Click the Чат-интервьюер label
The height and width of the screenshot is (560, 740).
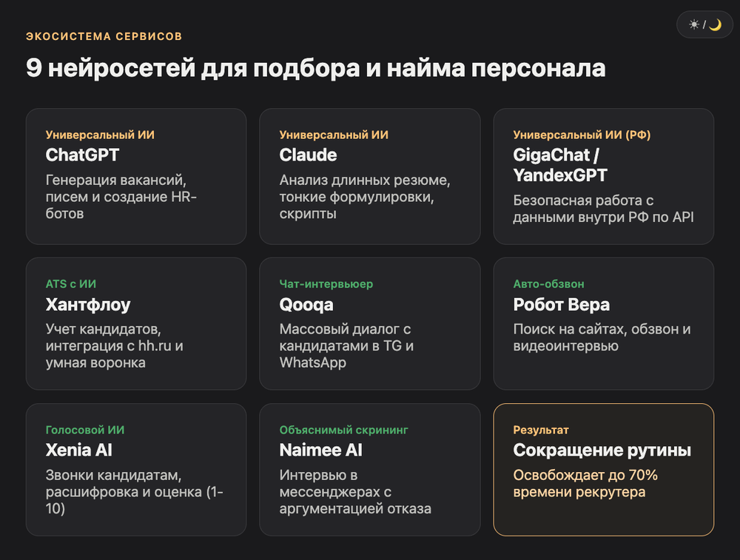click(326, 284)
